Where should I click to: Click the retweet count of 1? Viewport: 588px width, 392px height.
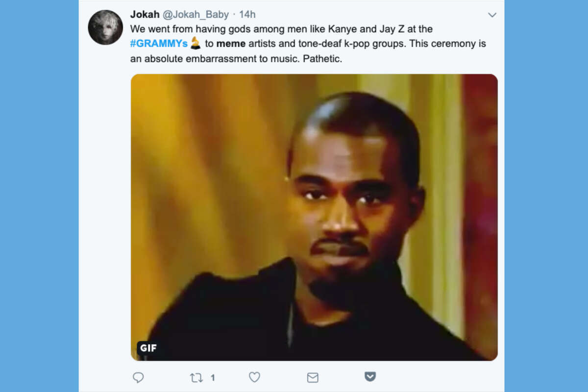pos(212,377)
